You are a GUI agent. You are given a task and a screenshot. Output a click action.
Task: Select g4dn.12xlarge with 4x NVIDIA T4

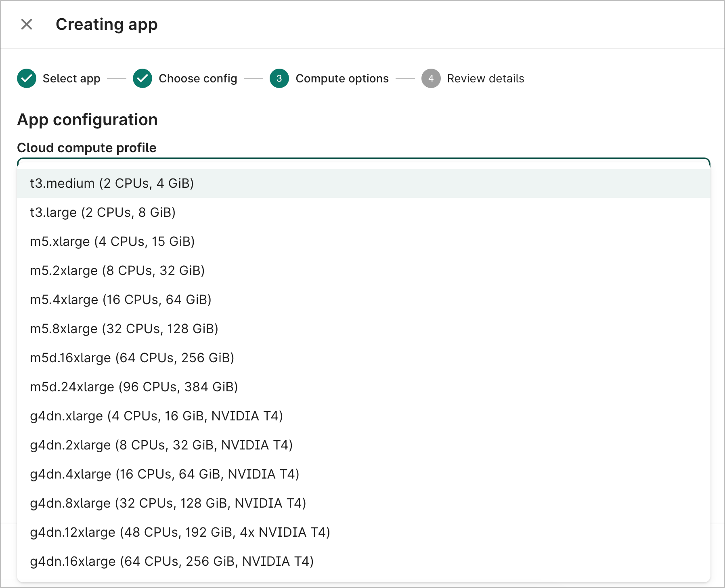coord(180,532)
